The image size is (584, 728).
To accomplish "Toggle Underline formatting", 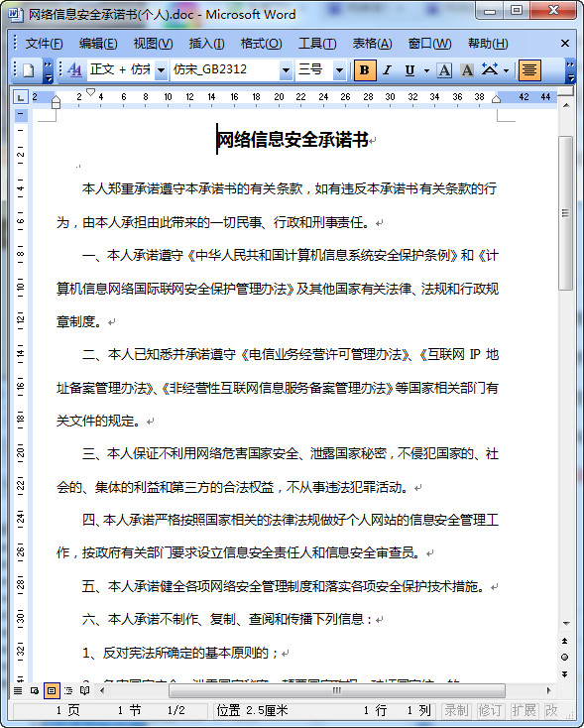I will (409, 70).
